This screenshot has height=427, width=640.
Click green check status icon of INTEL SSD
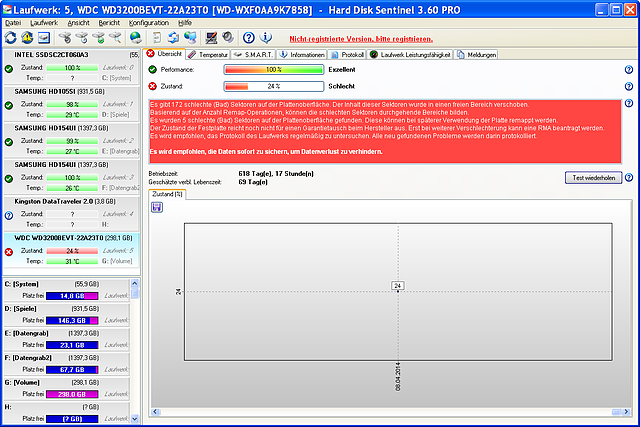tap(9, 69)
